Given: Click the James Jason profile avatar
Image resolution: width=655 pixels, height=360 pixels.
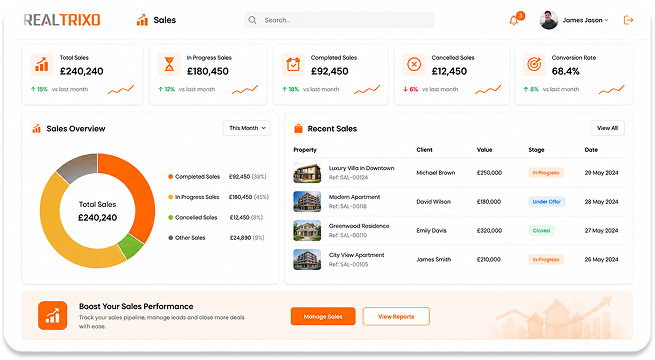Looking at the screenshot, I should pos(548,20).
